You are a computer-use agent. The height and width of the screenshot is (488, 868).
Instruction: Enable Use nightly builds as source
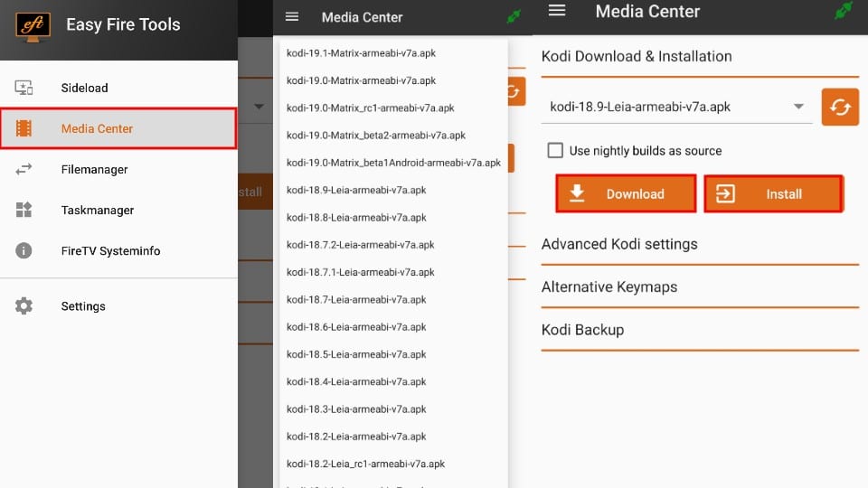(x=555, y=151)
